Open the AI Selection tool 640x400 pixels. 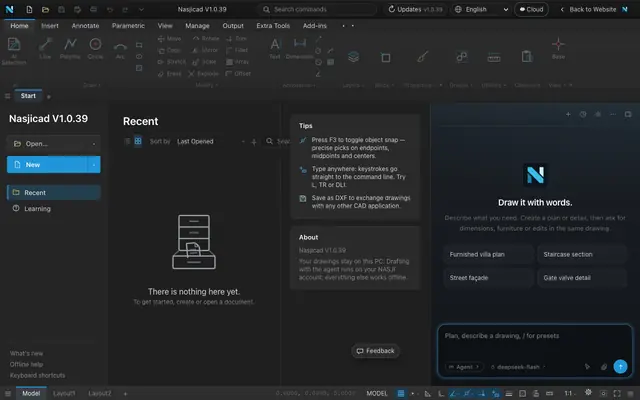[x=14, y=51]
